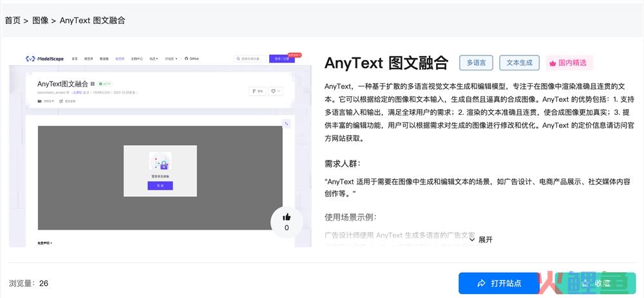Click the search field in preview header

coord(250,58)
